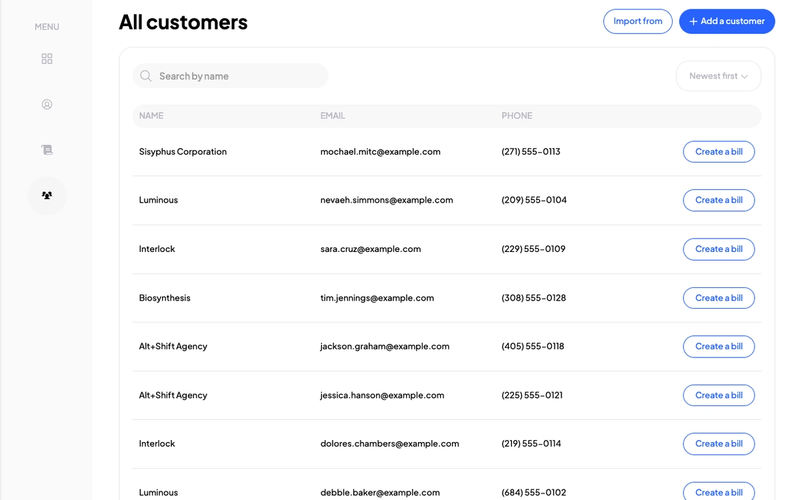Click email tim.jennings@example.com

(x=377, y=298)
